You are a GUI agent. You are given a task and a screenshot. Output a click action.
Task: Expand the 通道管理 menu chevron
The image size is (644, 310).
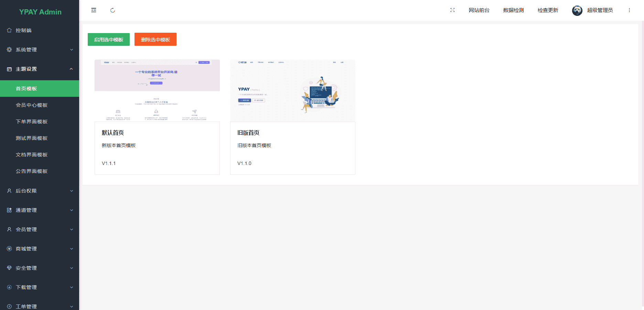[x=71, y=210]
